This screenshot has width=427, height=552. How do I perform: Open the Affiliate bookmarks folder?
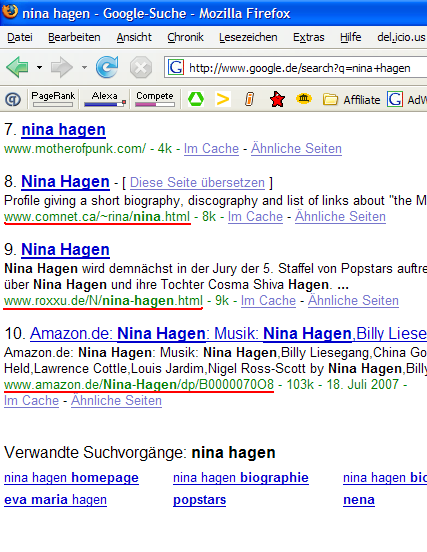point(351,100)
